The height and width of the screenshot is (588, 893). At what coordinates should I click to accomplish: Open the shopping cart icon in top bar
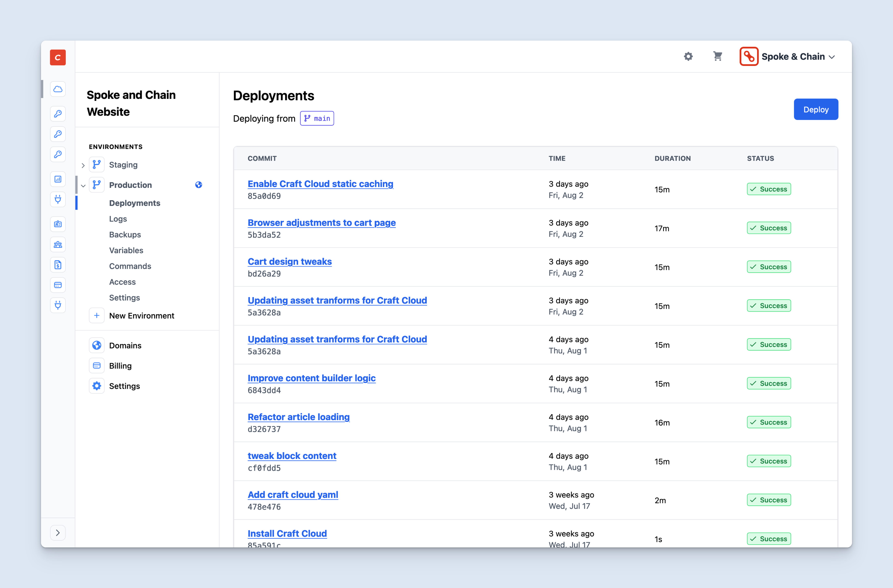click(717, 56)
